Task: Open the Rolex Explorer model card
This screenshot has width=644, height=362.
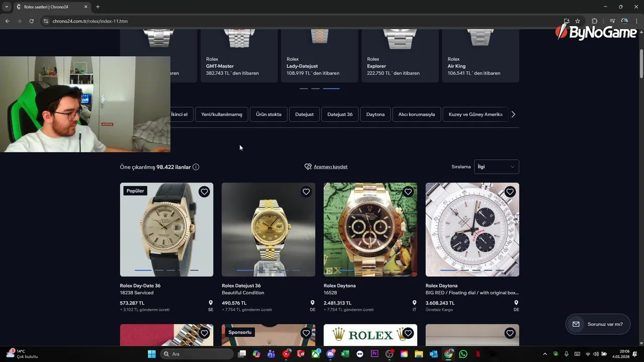Action: click(400, 55)
